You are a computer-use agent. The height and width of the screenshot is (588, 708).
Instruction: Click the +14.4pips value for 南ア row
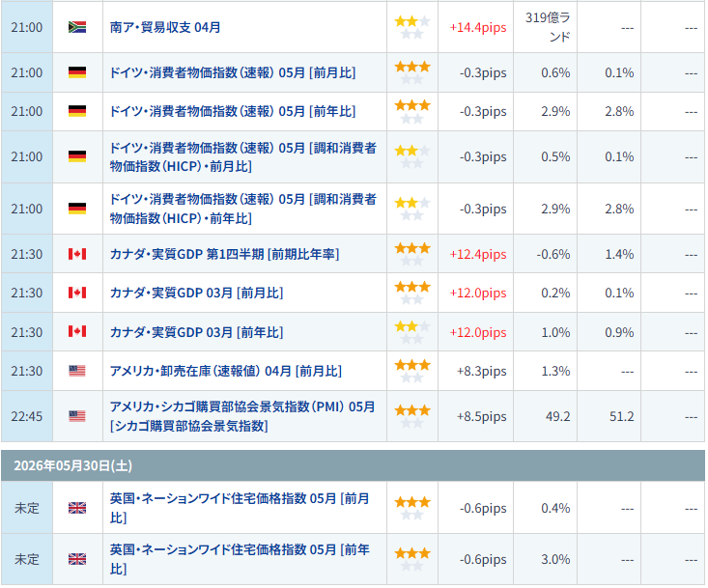pyautogui.click(x=478, y=28)
